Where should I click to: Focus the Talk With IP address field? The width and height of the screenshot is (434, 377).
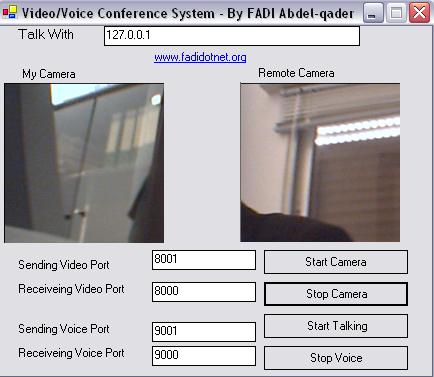(x=232, y=36)
